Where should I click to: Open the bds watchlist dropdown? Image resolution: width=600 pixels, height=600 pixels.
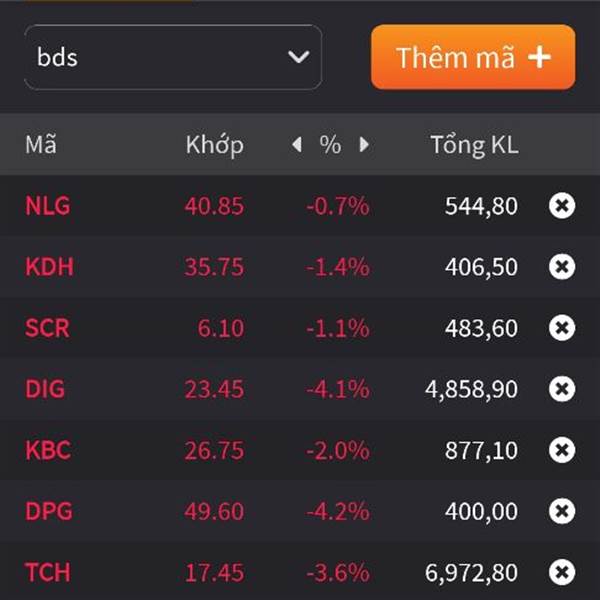tap(173, 57)
